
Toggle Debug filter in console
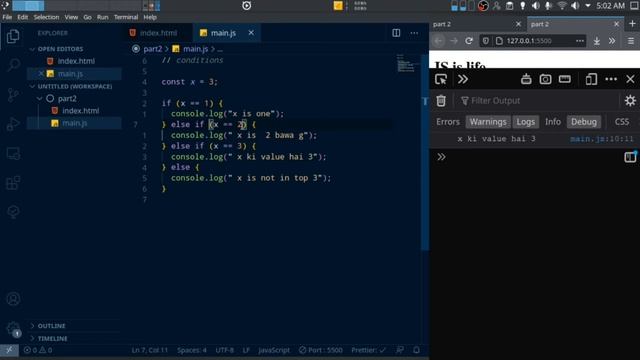584,122
